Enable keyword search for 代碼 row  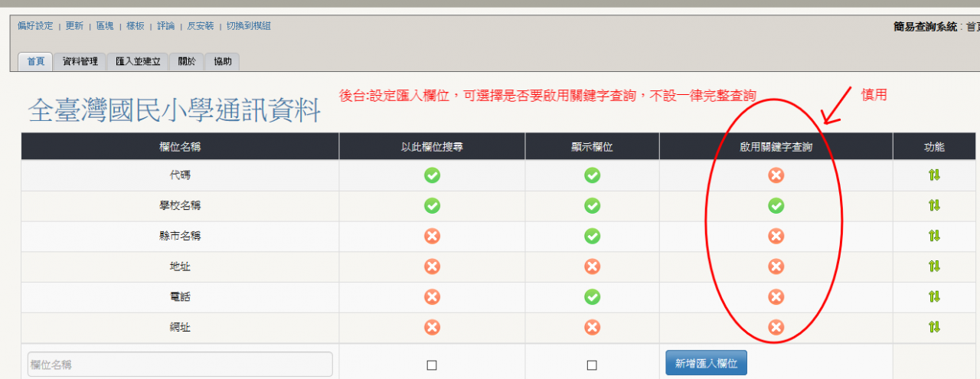[776, 175]
